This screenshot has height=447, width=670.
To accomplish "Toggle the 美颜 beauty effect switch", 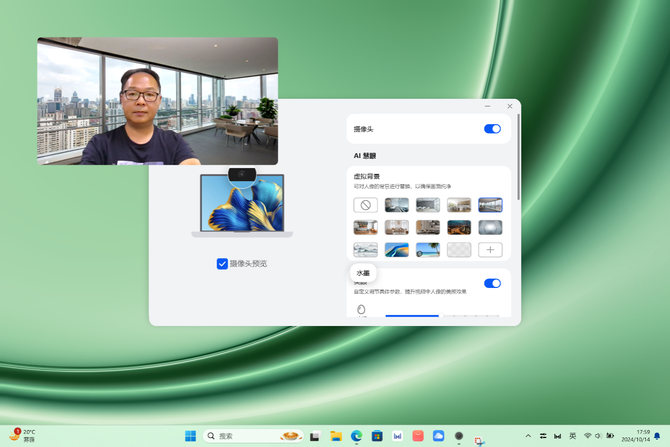I will pyautogui.click(x=492, y=283).
